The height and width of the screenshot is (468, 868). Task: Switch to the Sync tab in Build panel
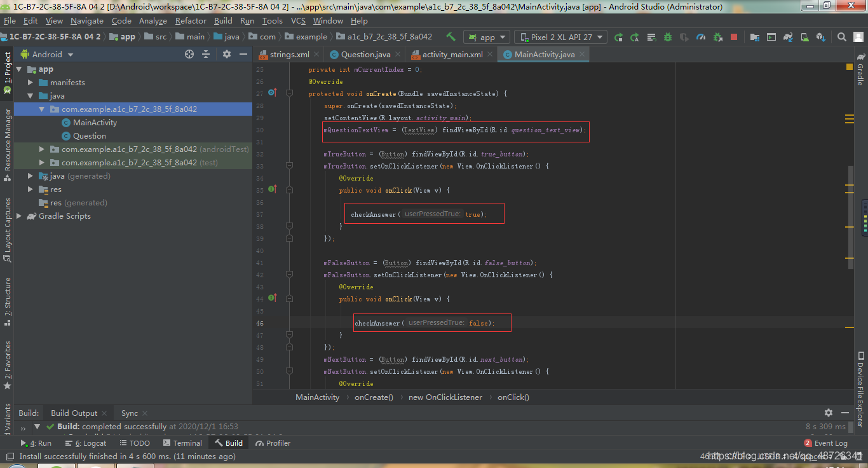(129, 413)
